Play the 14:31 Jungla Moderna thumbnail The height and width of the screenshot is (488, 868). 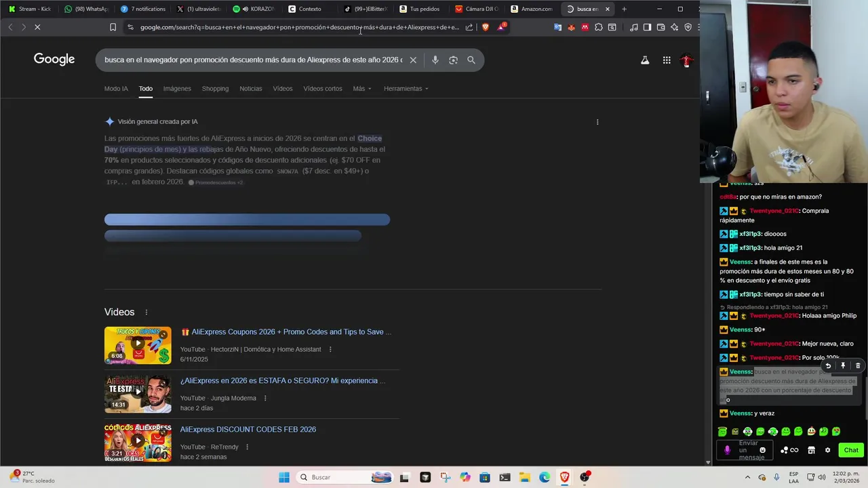(138, 394)
